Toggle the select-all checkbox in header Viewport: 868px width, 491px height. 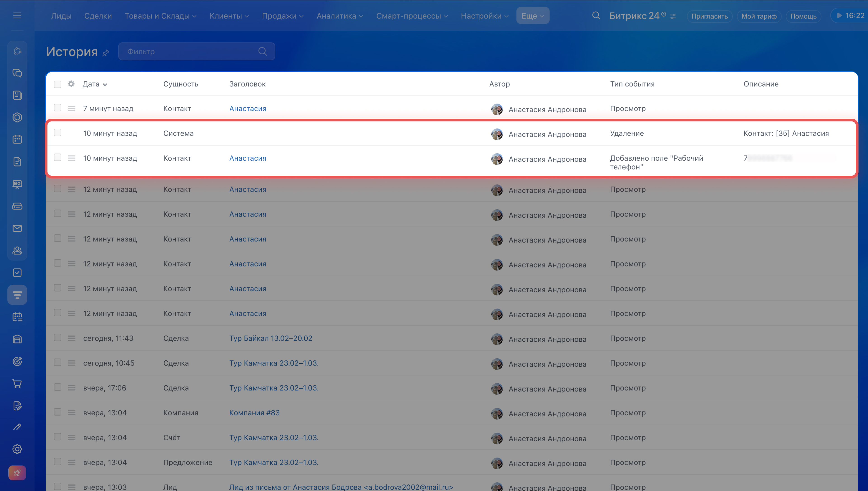[x=58, y=84]
